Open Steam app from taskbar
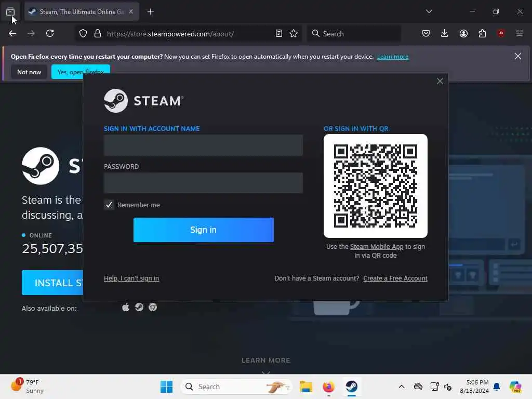Screen dimensions: 532x399 pos(352,387)
